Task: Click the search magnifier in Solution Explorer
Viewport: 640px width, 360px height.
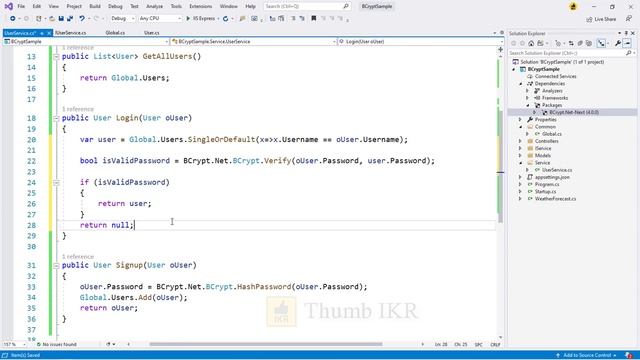Action: (629, 53)
